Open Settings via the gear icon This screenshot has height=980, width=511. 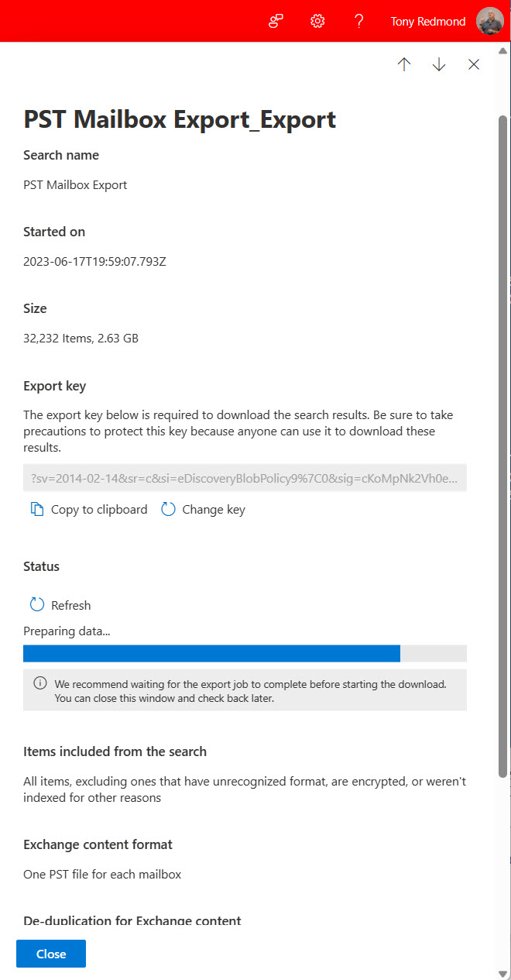[317, 21]
